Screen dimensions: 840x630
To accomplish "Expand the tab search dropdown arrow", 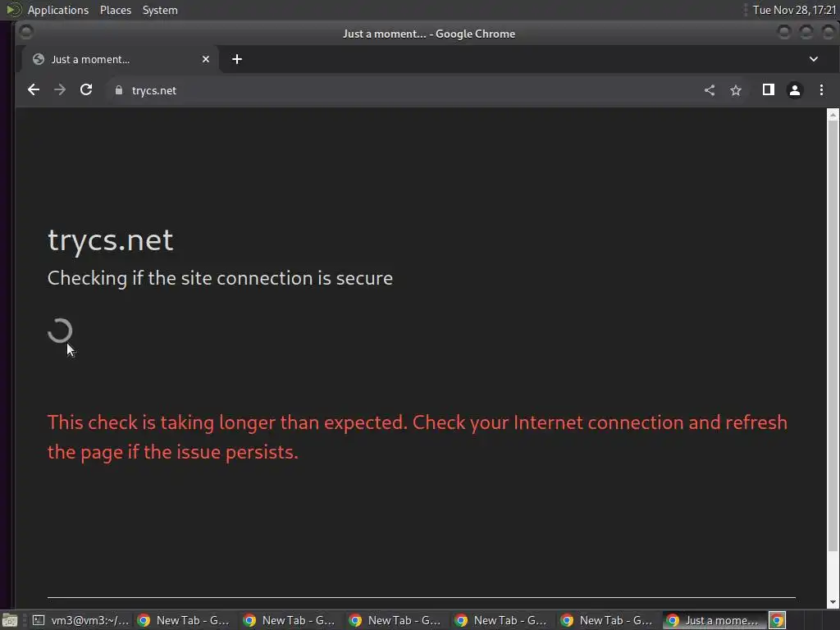I will pos(813,59).
